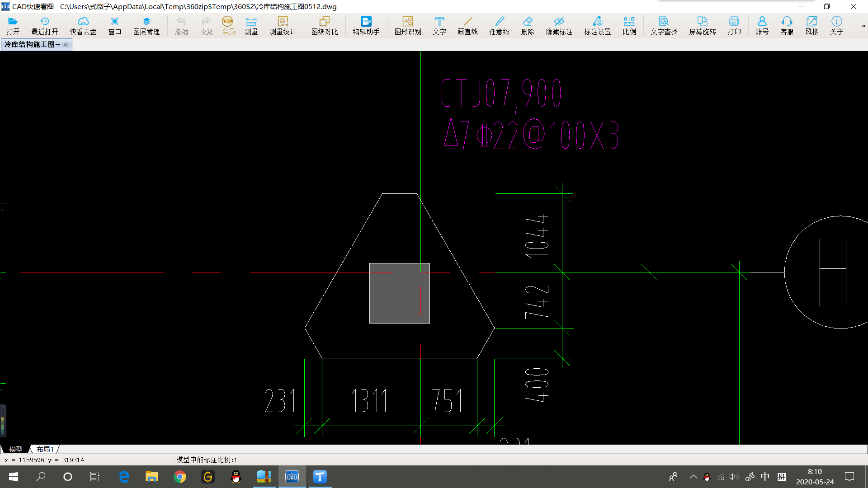Click the 1044 vertical dimension text
This screenshot has width=868, height=488.
click(537, 235)
